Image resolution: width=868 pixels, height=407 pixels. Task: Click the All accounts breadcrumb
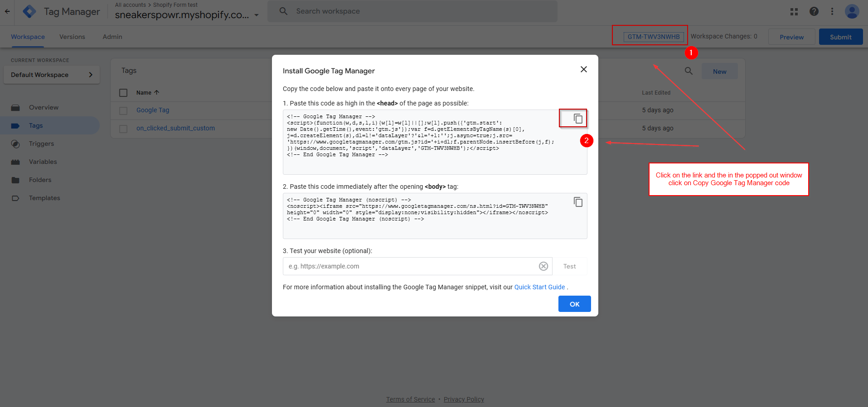(x=131, y=5)
